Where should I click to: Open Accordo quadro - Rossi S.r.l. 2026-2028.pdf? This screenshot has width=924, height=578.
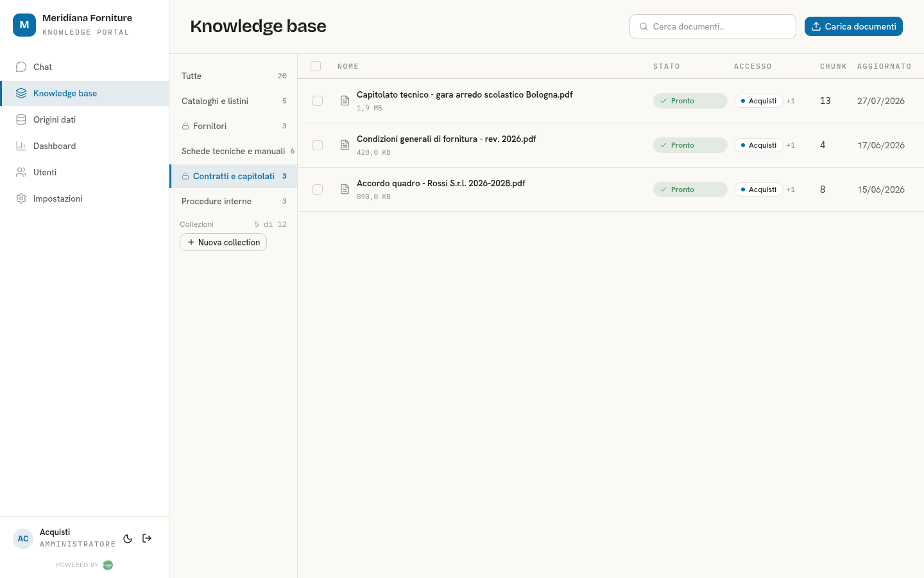click(441, 183)
